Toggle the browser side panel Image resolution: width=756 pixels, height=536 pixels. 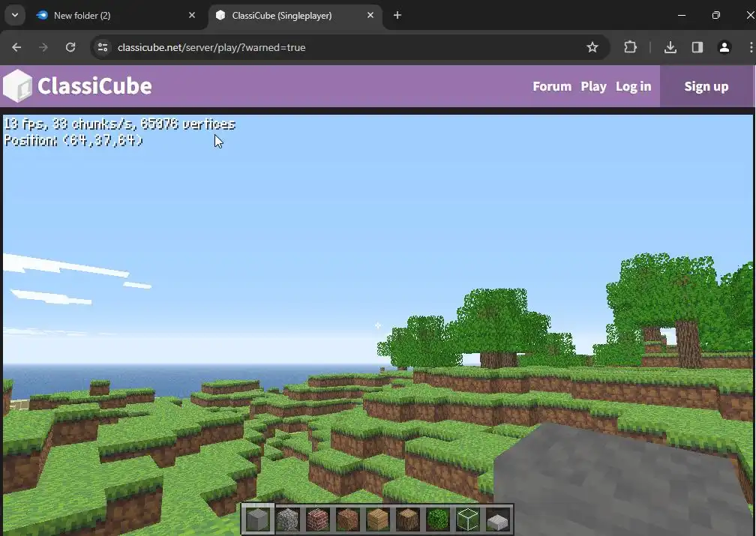coord(697,47)
